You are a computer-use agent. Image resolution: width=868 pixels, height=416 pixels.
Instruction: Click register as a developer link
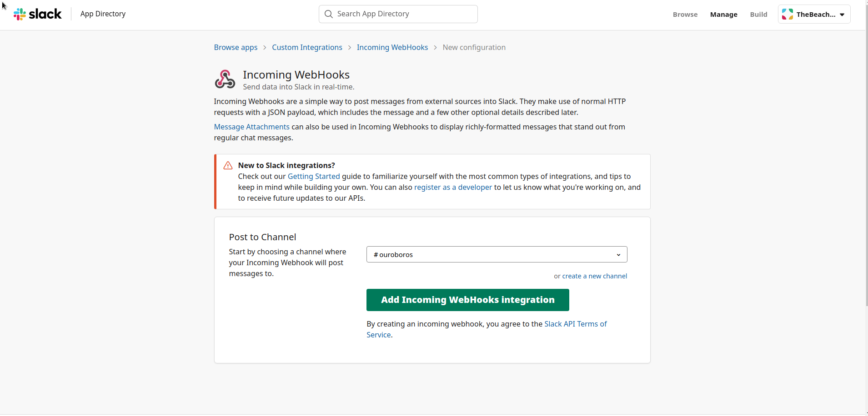(453, 187)
